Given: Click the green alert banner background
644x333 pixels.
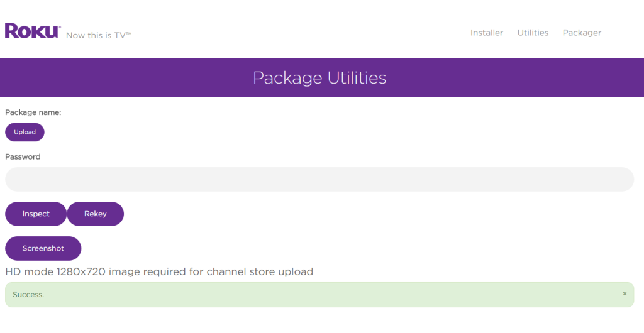Looking at the screenshot, I should coord(319,295).
